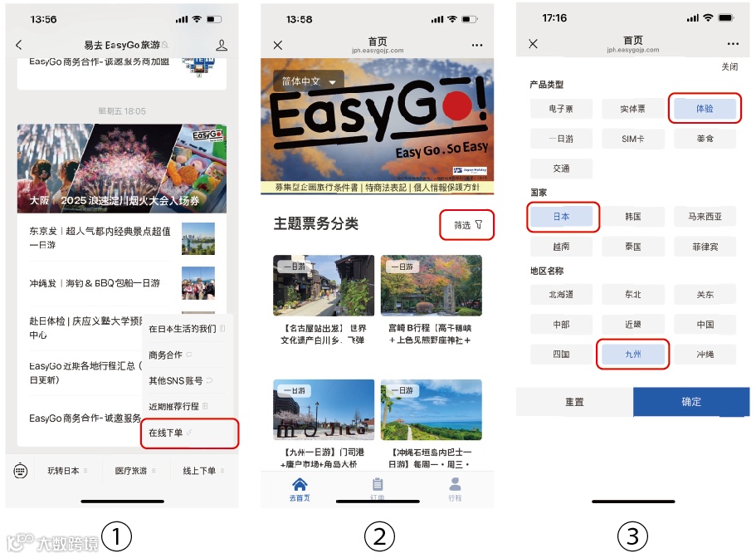
Task: Toggle the 实体票 product type
Action: [632, 109]
